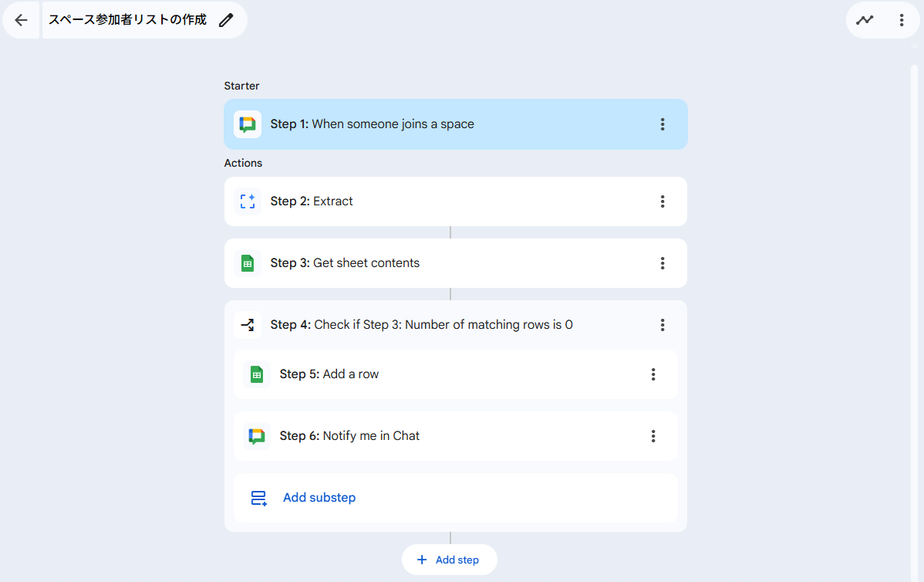Click the Add step button
Screen dimensions: 924x582
449,560
